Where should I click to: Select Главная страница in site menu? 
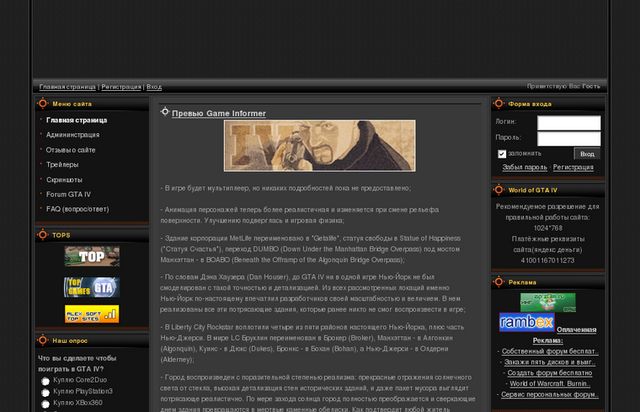click(76, 120)
